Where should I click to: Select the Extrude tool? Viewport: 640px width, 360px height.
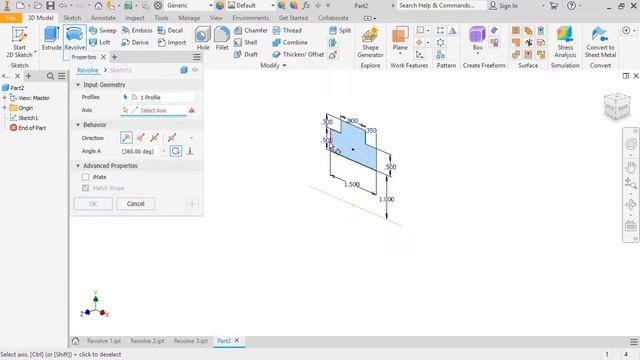click(51, 38)
